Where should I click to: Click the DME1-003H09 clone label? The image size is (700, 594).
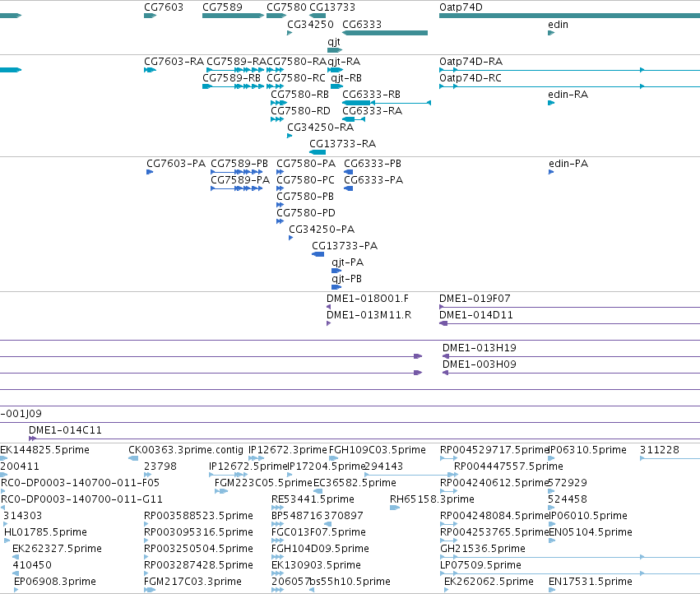coord(479,365)
